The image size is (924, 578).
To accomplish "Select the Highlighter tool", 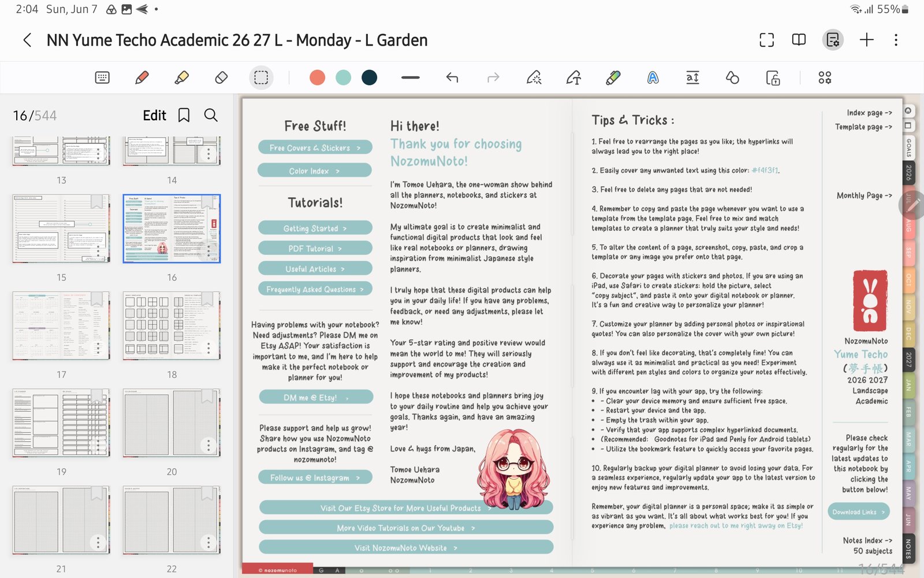I will (181, 77).
